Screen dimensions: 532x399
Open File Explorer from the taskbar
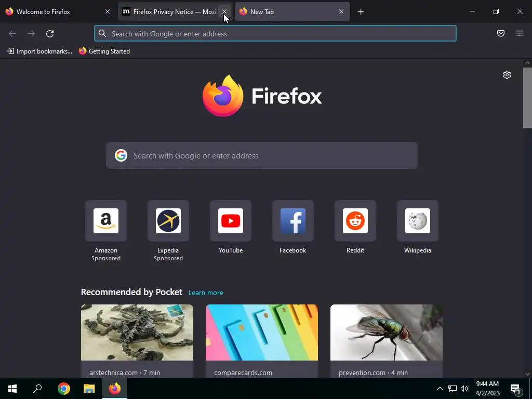coord(89,389)
